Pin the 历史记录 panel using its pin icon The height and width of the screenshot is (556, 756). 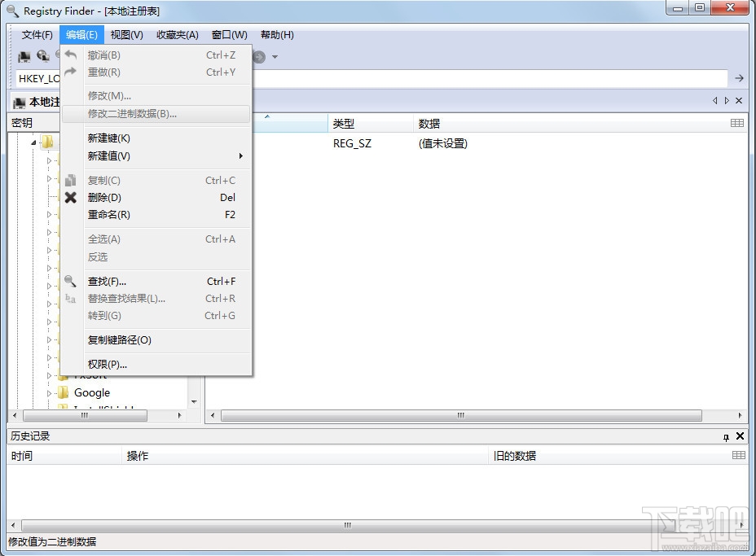[x=727, y=436]
